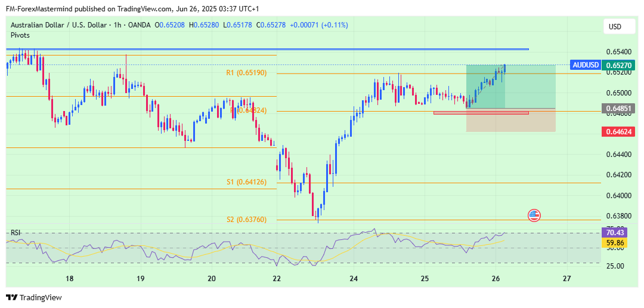644x308 pixels.
Task: Click the FM-ForexMastermind published header text
Action: [132, 8]
